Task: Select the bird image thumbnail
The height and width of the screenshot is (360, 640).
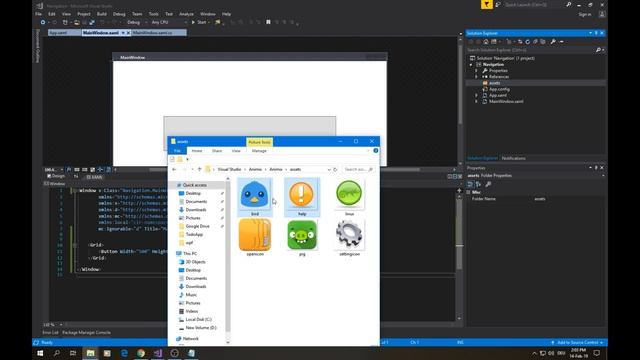Action: coord(255,197)
